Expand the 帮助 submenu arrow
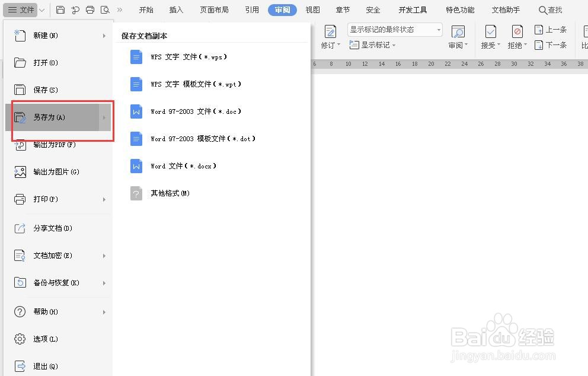Viewport: 588px width, 376px height. [x=104, y=312]
